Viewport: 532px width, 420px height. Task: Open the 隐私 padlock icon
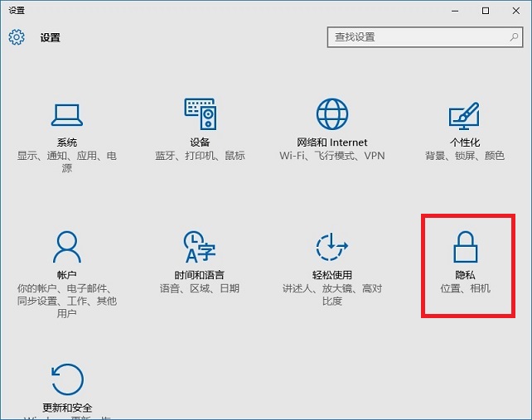[x=466, y=247]
